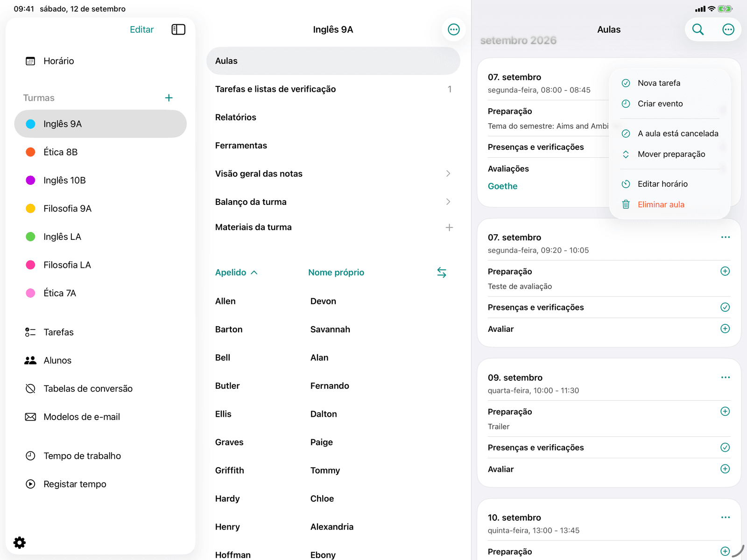Viewport: 747px width, 560px height.
Task: Swap name column order icon
Action: [442, 273]
